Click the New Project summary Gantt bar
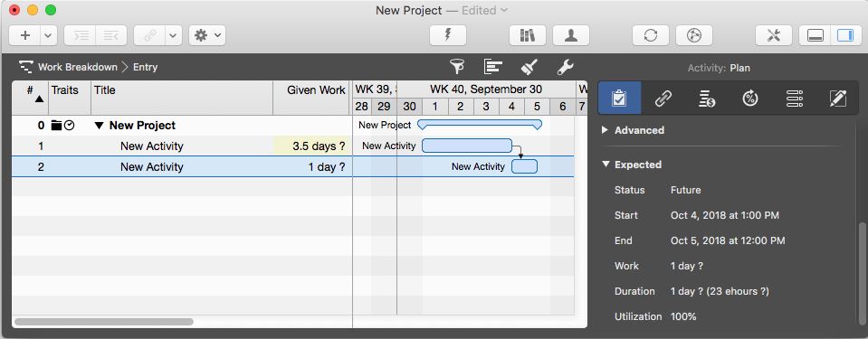This screenshot has width=868, height=339. coord(480,125)
